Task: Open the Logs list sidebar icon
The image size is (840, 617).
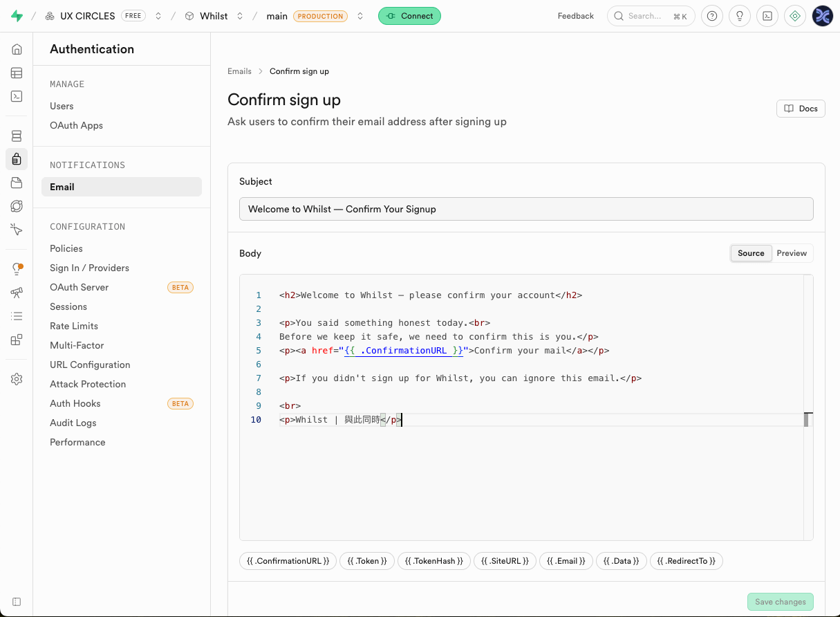Action: click(17, 316)
